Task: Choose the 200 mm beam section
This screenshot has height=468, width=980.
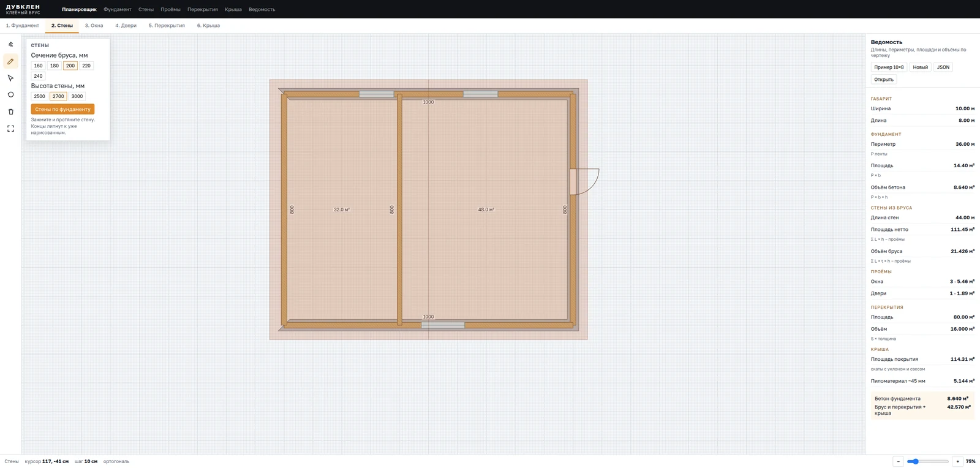Action: click(x=70, y=66)
